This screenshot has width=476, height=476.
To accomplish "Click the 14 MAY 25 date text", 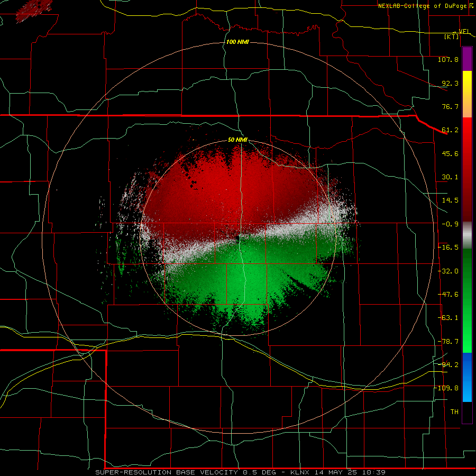I will [338, 472].
